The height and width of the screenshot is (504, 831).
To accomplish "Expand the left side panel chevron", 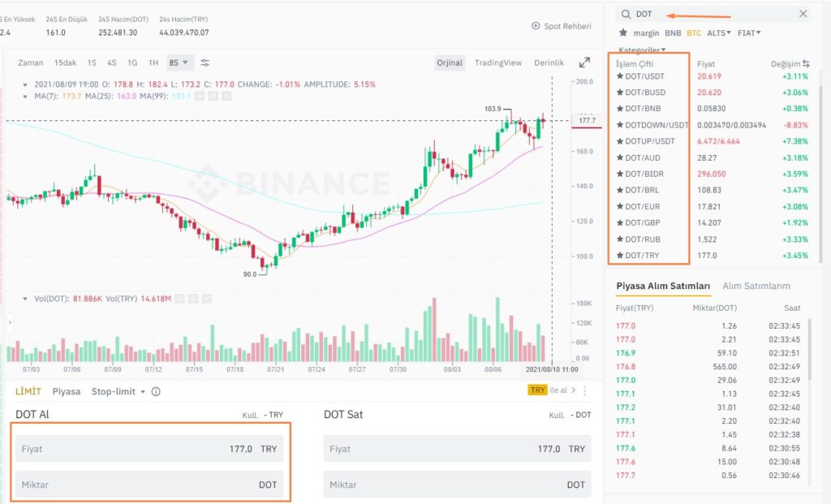I will tap(10, 322).
